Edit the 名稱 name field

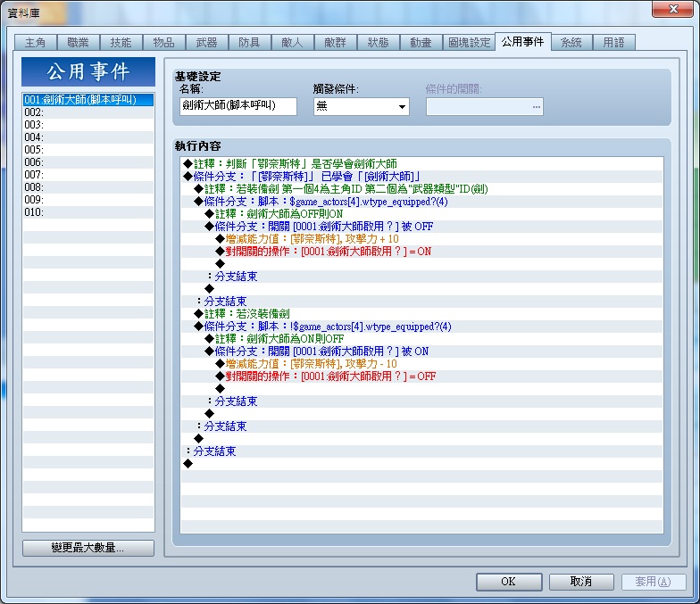coord(237,106)
